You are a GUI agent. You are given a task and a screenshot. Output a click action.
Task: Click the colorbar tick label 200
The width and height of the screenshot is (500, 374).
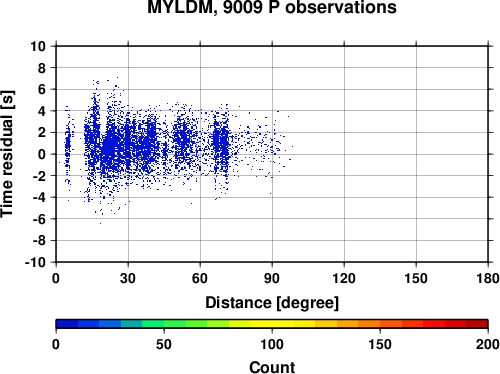[x=488, y=344]
